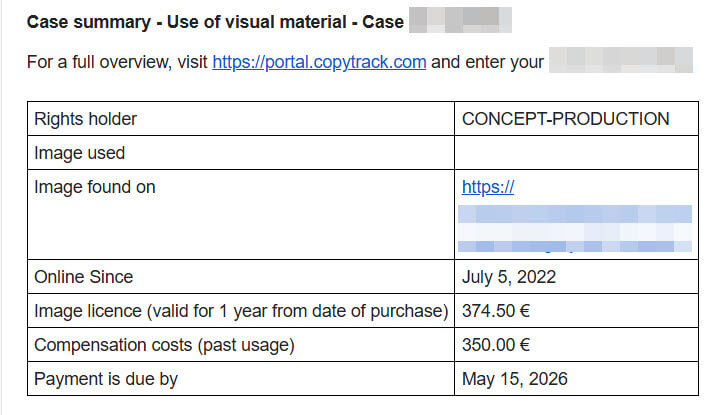The width and height of the screenshot is (724, 415).
Task: Click the 350.00 € compensation amount
Action: pos(496,345)
